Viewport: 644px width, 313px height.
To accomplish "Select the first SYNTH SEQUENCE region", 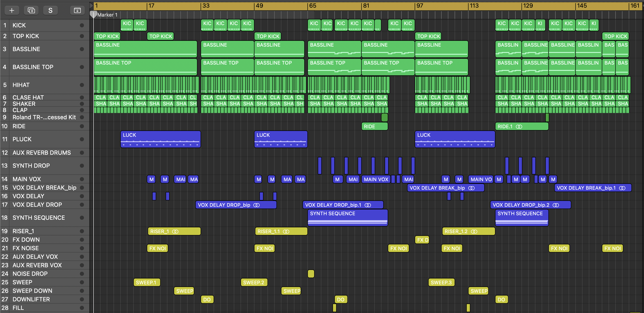I will tap(348, 217).
